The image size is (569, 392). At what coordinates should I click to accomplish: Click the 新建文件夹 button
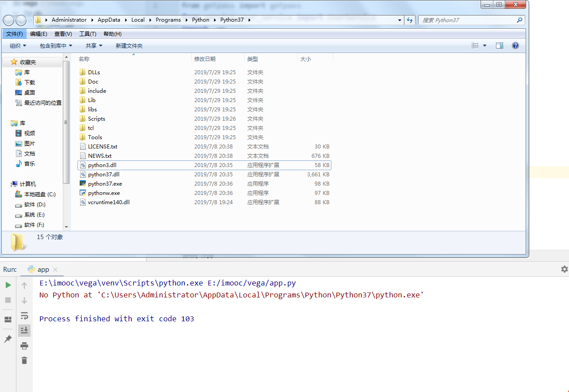tap(129, 46)
